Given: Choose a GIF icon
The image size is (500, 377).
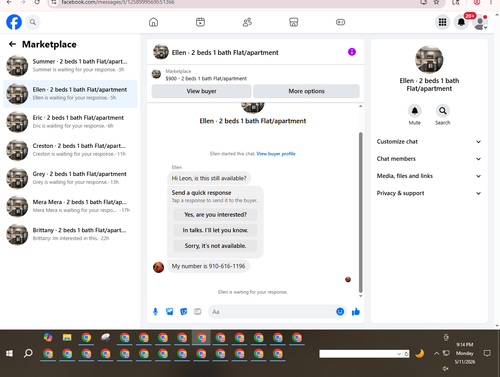Looking at the screenshot, I should [198, 312].
